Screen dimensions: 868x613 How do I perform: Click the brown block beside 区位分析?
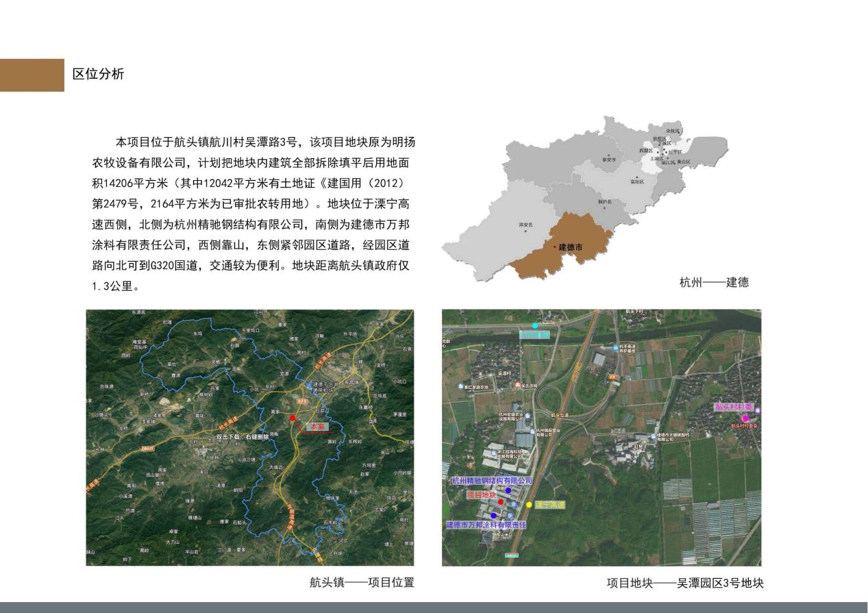32,75
